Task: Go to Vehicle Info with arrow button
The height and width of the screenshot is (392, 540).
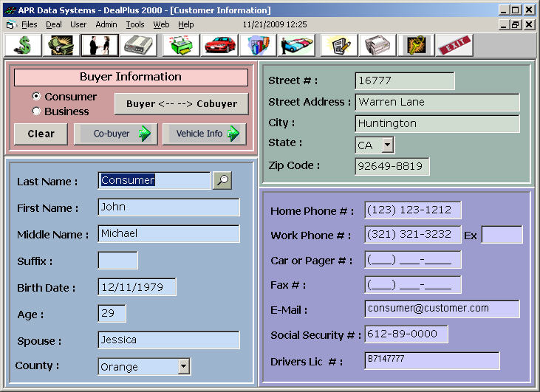Action: [x=205, y=134]
